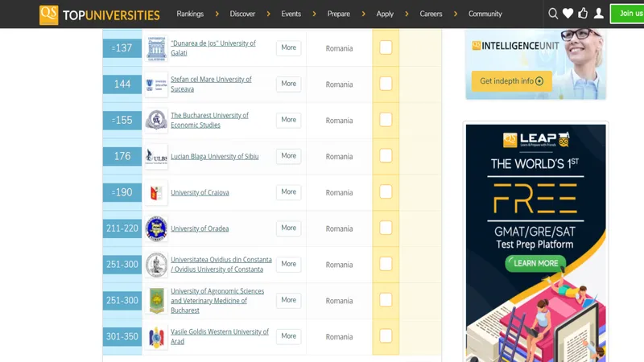This screenshot has width=644, height=362.
Task: Click the Bucharest Economic Studies logo
Action: 156,120
